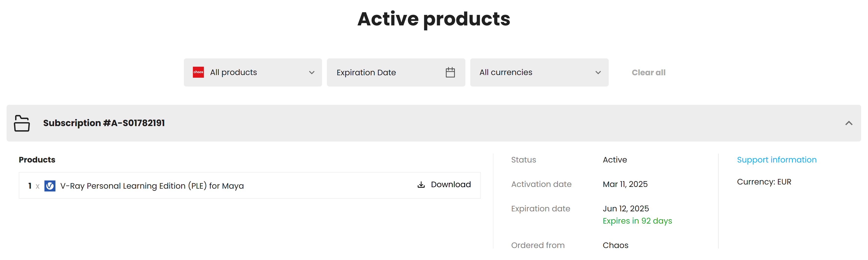Image resolution: width=868 pixels, height=260 pixels.
Task: Click the All products chevron arrow
Action: pyautogui.click(x=312, y=73)
